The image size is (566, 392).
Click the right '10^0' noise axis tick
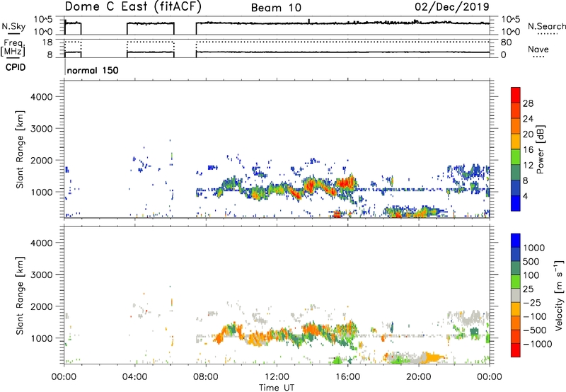pyautogui.click(x=511, y=32)
